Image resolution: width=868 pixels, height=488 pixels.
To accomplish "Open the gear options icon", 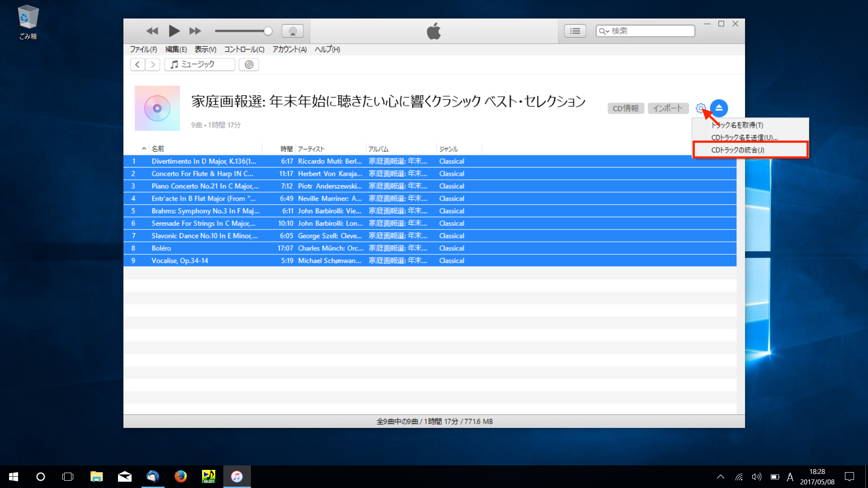I will [x=700, y=108].
